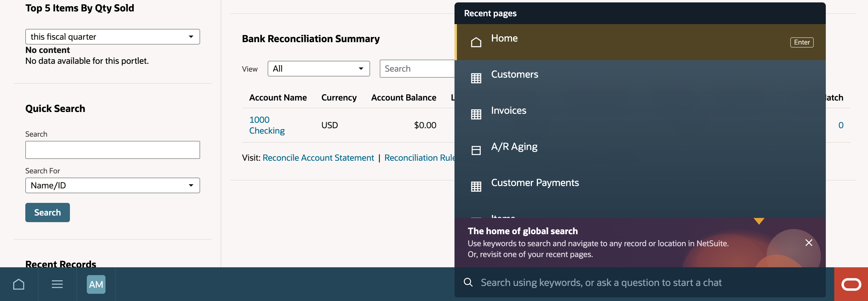Click the house icon beside Home entry
Screen dimensions: 868x301
pyautogui.click(x=476, y=42)
